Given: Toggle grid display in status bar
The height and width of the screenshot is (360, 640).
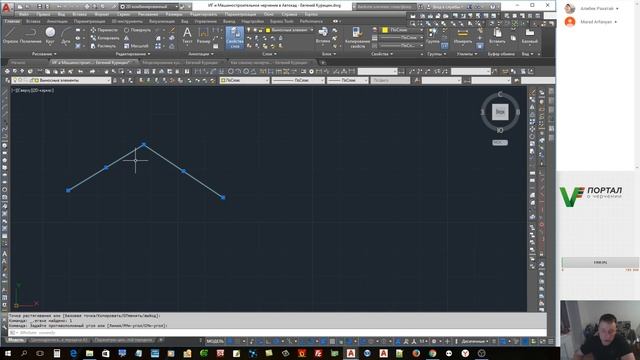Looking at the screenshot, I should click(x=230, y=341).
